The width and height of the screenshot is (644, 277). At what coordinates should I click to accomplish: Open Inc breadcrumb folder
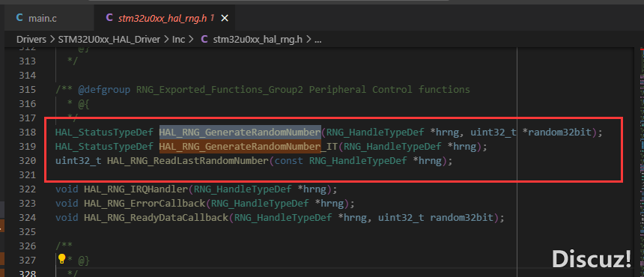178,40
